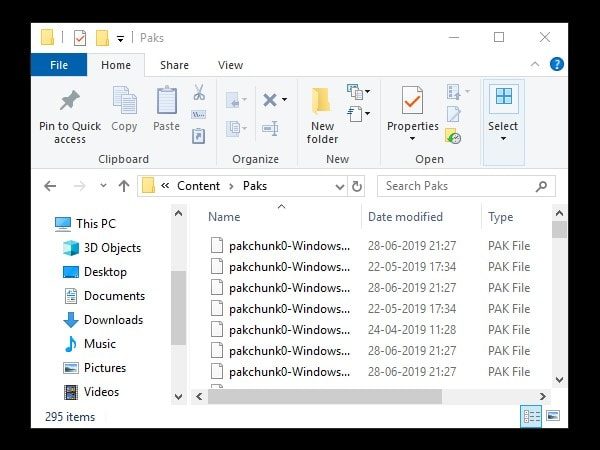
Task: Click the Open icon in ribbon
Action: (453, 92)
